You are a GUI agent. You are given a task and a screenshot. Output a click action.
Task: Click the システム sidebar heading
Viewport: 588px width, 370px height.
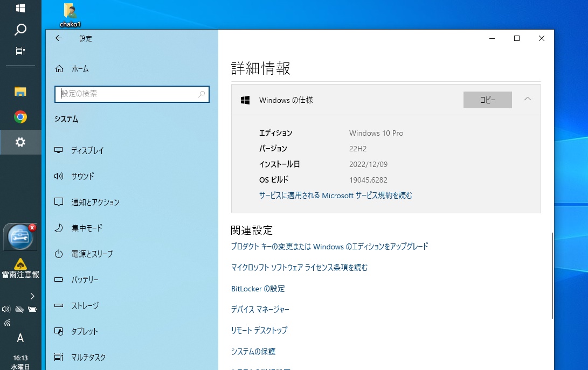[x=66, y=119]
